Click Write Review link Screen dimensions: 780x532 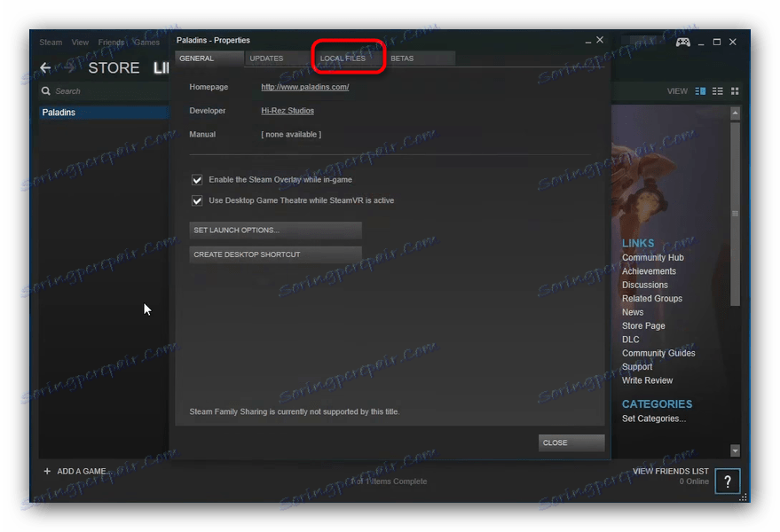coord(647,380)
